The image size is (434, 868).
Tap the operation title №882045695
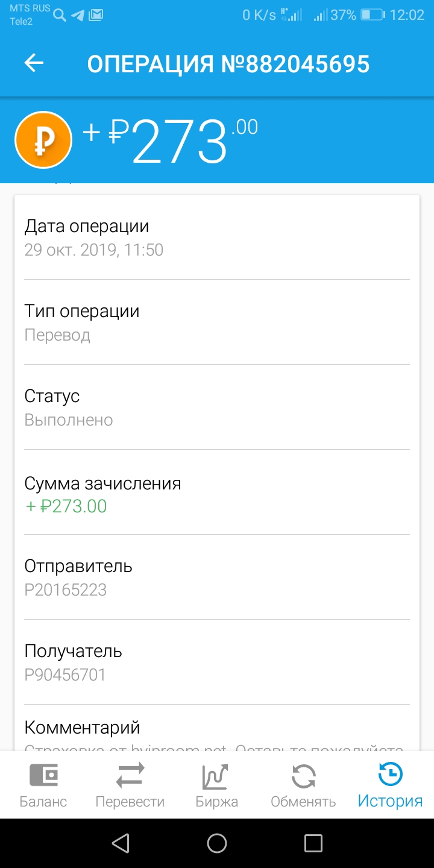click(228, 64)
